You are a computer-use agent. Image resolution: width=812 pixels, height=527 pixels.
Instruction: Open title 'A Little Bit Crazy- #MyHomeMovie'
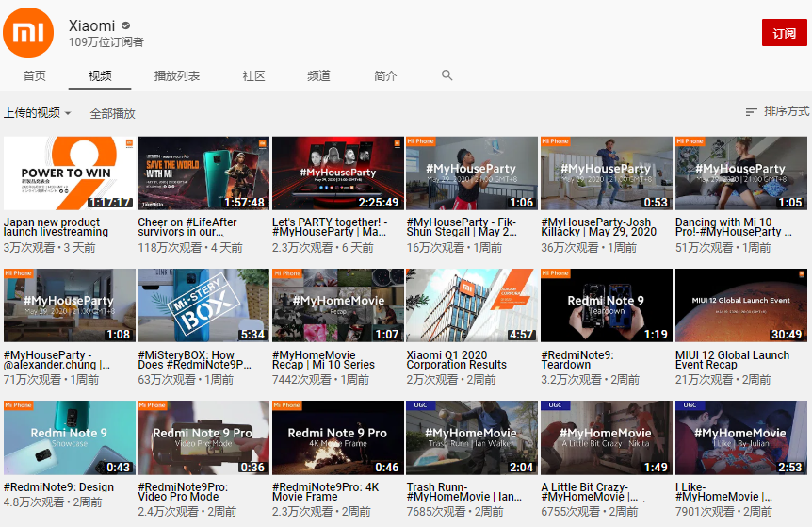[x=590, y=492]
